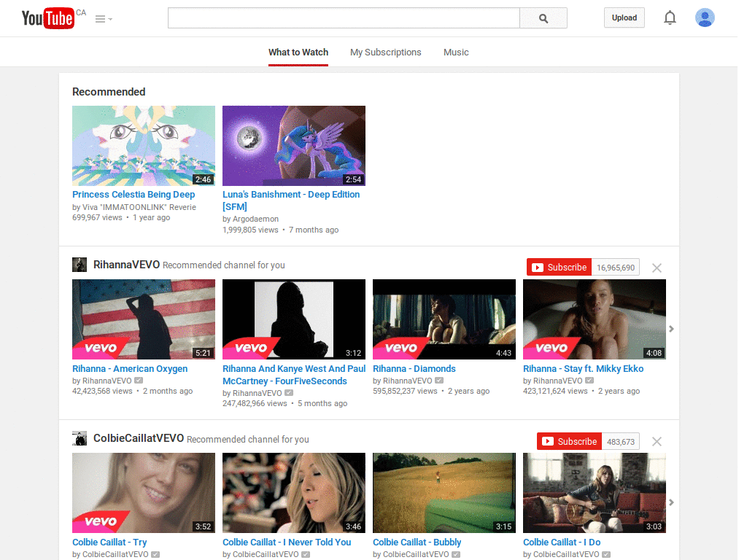Click inside the search input field
747x560 pixels.
[343, 17]
